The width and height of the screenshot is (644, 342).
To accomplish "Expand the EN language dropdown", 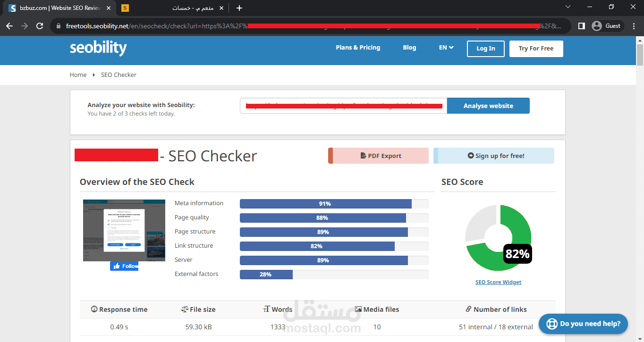I will (x=446, y=48).
